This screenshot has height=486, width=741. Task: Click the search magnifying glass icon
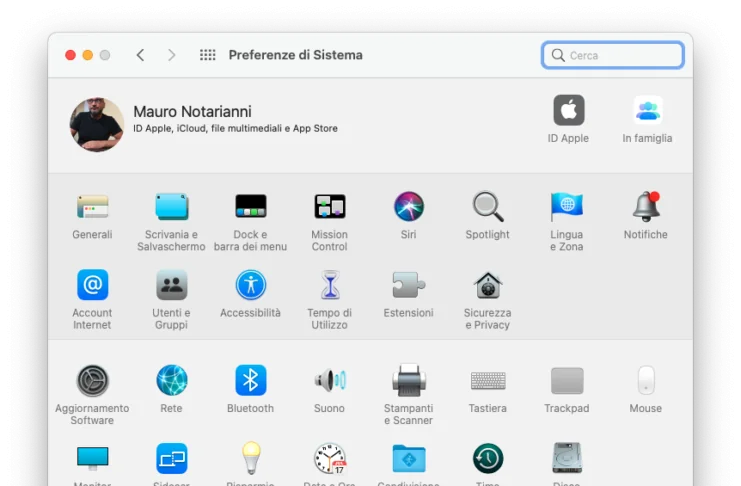point(558,55)
